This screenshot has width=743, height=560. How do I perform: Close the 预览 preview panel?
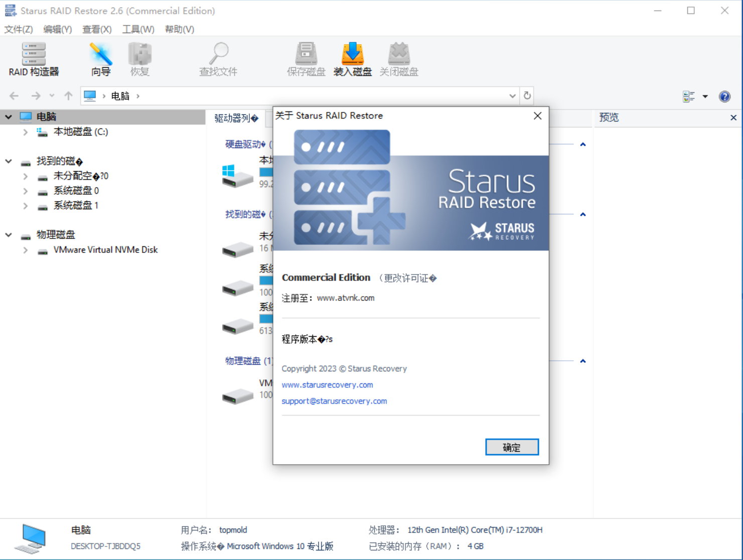point(733,117)
